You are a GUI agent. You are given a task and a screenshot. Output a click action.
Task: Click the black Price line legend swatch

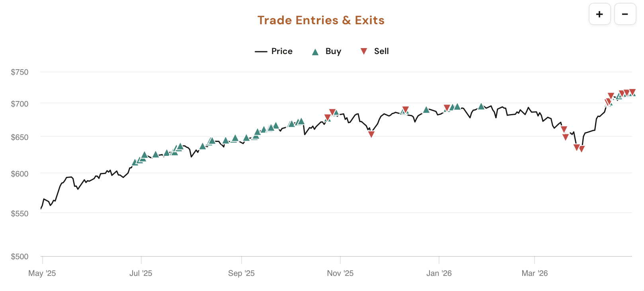pyautogui.click(x=261, y=51)
